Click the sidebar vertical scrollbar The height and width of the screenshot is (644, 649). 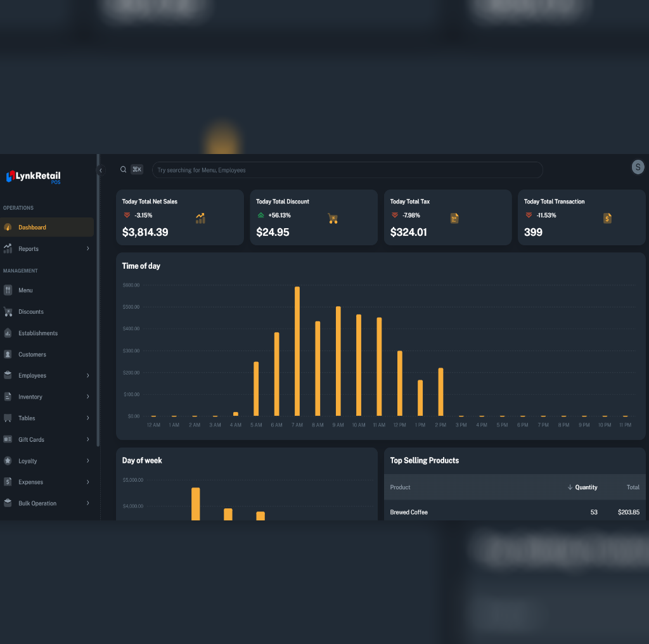(98, 300)
